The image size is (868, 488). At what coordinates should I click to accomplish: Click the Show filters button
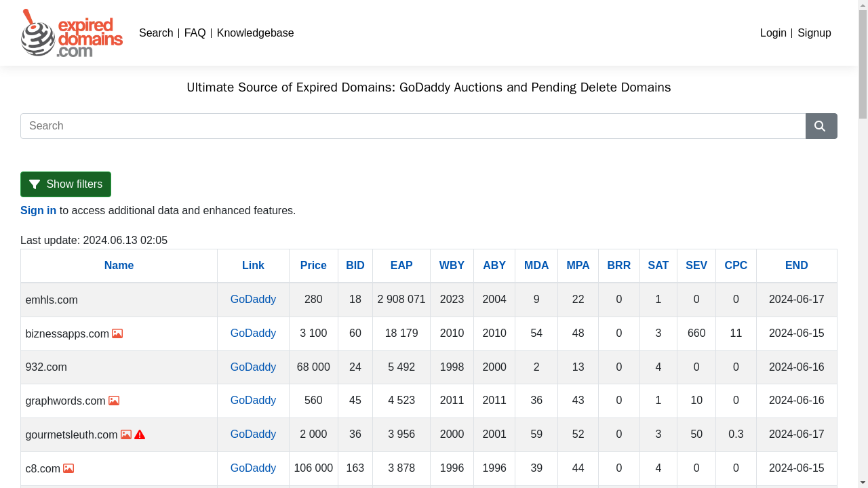click(x=66, y=184)
